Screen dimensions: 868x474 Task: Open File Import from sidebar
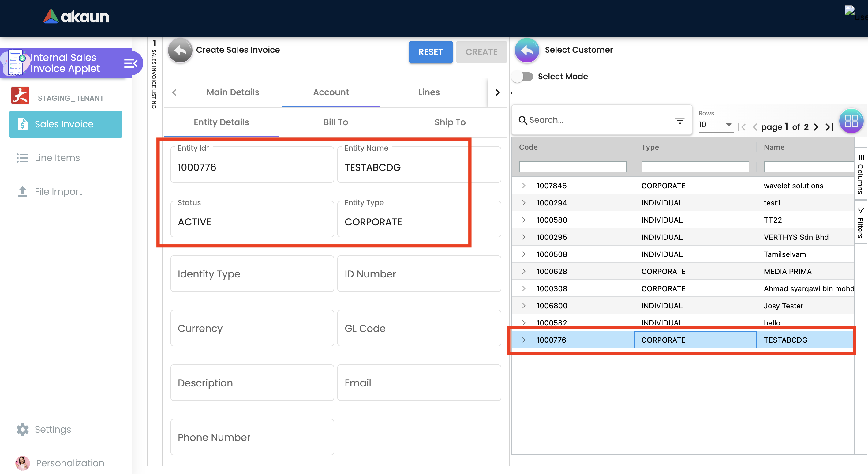[x=58, y=191]
